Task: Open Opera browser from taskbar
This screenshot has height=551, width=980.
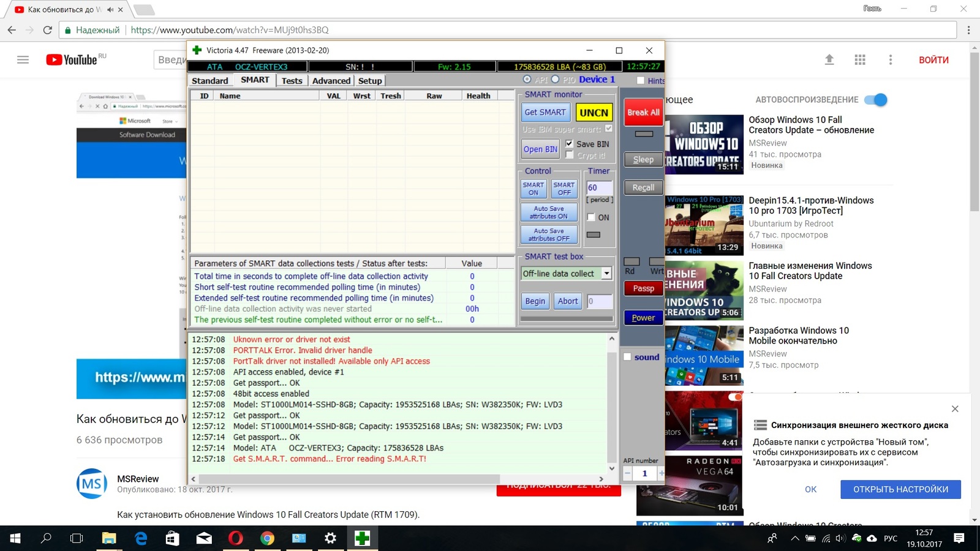Action: click(x=236, y=538)
